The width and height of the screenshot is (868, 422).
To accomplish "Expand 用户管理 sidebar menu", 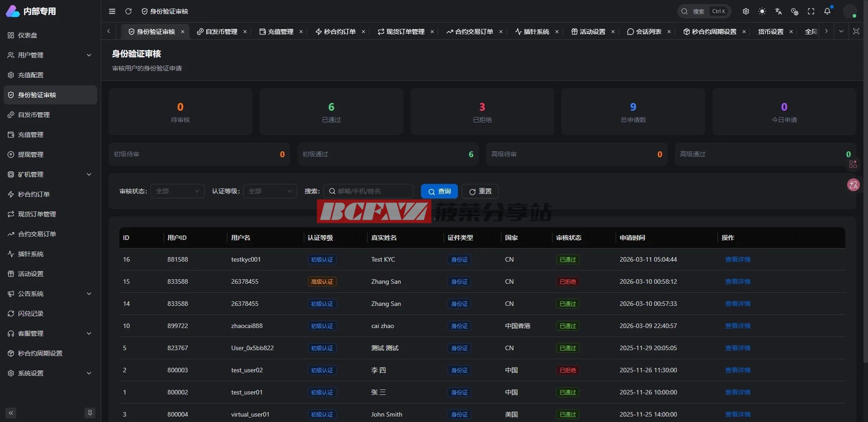I will pos(50,55).
